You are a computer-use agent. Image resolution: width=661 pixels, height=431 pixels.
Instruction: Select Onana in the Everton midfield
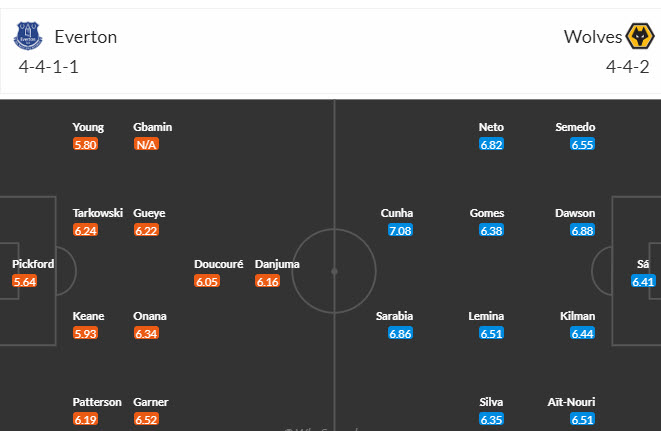[150, 316]
